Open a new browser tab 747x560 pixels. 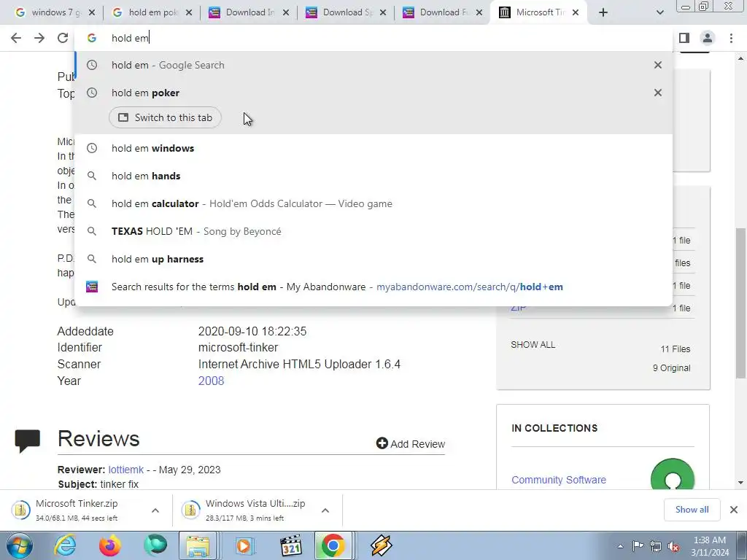[603, 12]
